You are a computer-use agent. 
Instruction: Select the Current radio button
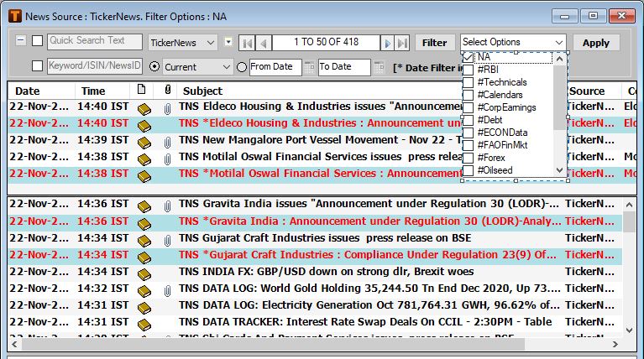click(x=154, y=66)
